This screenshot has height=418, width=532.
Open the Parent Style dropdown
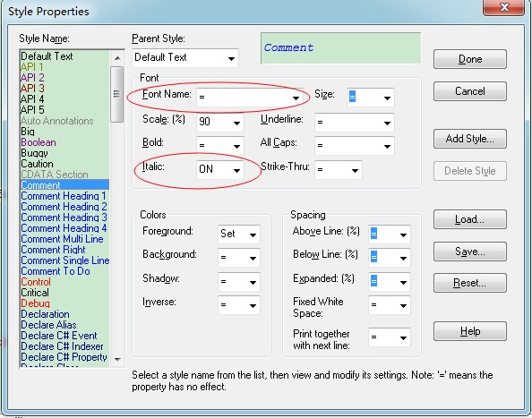[x=185, y=58]
